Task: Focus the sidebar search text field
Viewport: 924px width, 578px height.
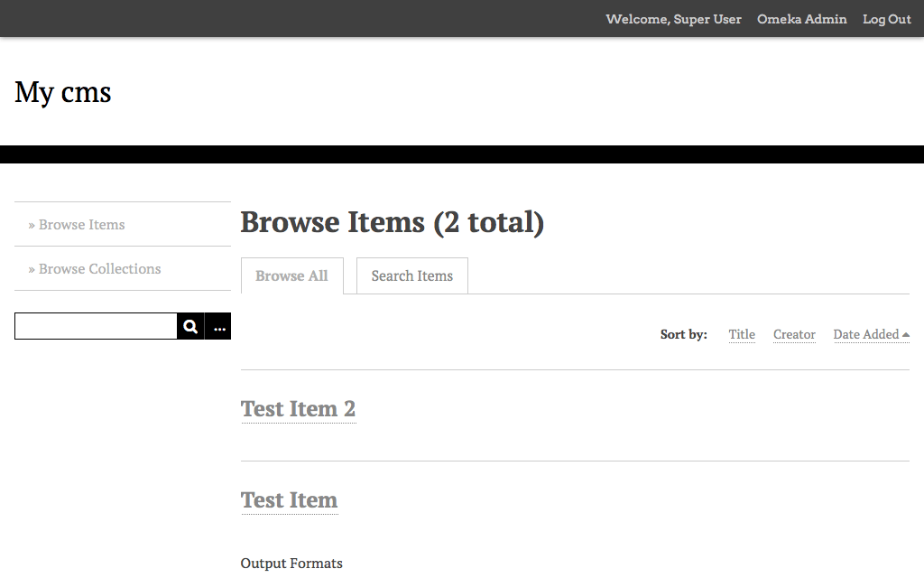Action: [96, 327]
